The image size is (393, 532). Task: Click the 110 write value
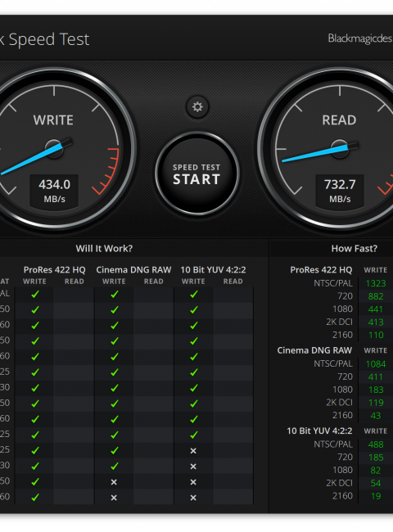[376, 335]
